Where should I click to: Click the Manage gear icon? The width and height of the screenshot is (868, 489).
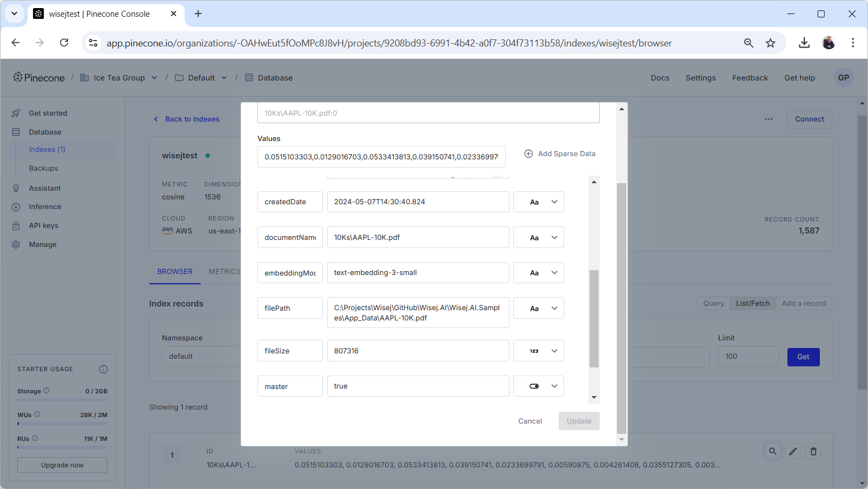[x=16, y=245]
